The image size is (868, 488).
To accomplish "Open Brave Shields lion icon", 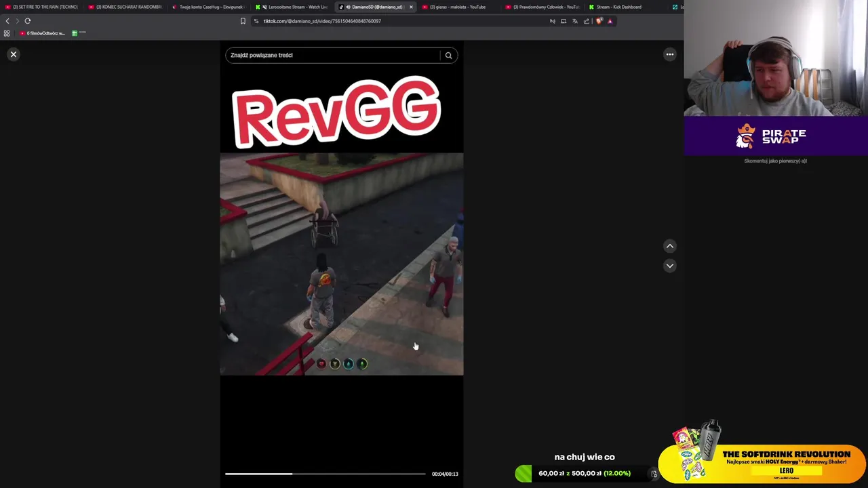I will (x=599, y=21).
